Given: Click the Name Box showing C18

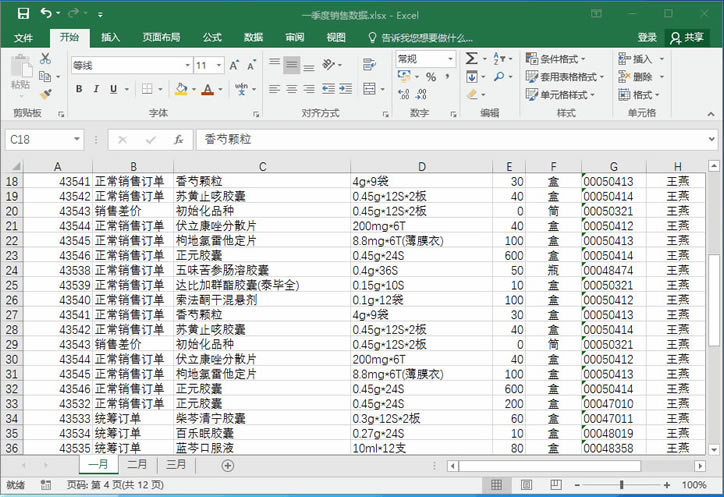Looking at the screenshot, I should coord(40,140).
